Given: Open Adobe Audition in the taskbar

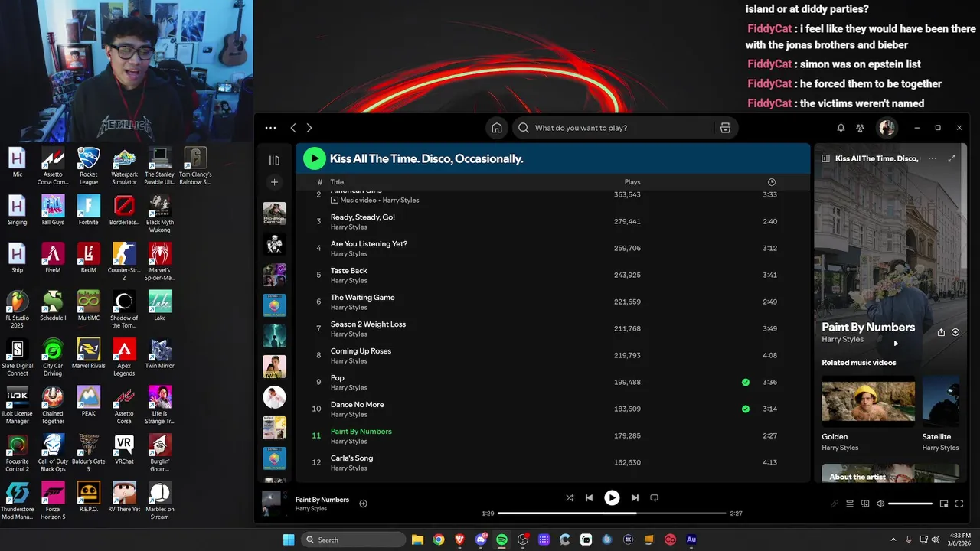Looking at the screenshot, I should point(691,540).
